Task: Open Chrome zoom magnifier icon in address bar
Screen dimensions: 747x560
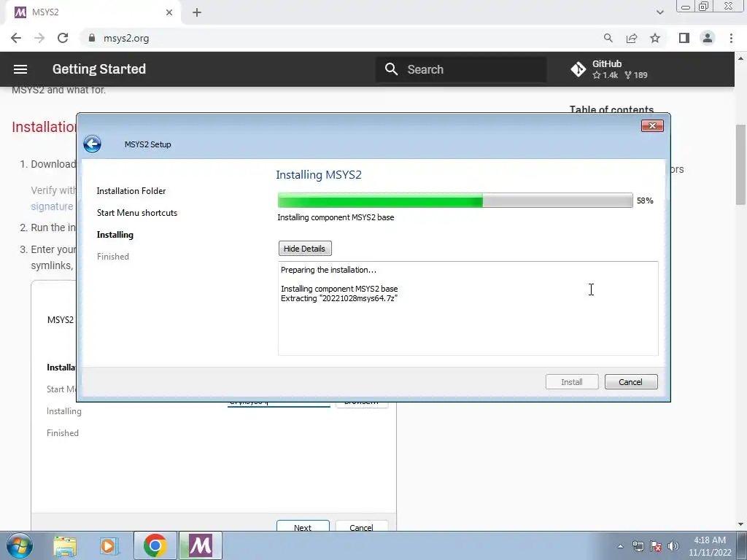Action: point(608,38)
